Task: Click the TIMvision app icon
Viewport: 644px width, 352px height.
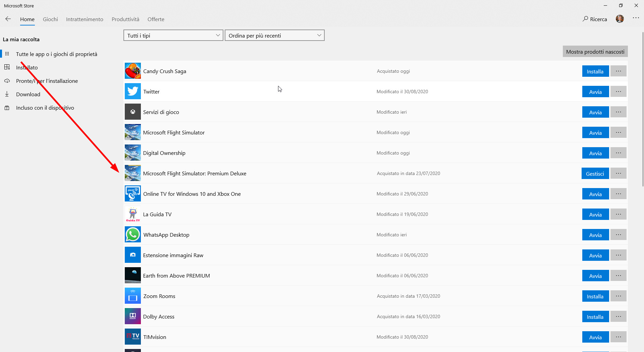Action: tap(133, 337)
